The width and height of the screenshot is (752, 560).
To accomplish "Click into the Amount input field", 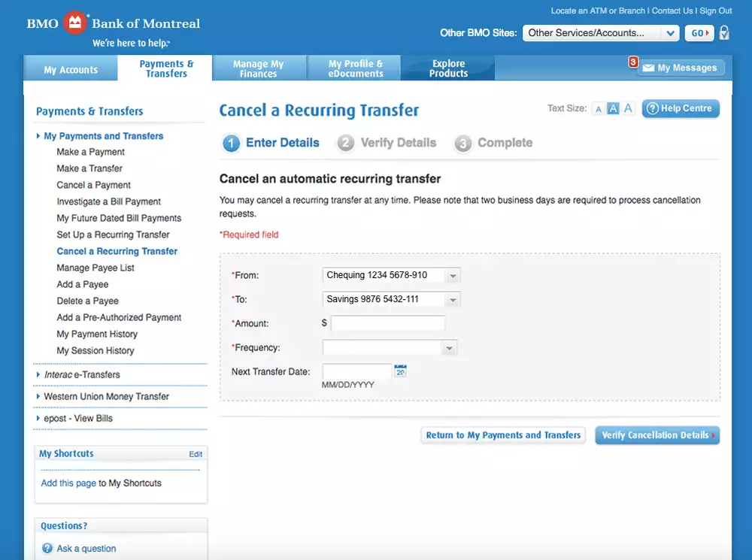I will pos(387,323).
